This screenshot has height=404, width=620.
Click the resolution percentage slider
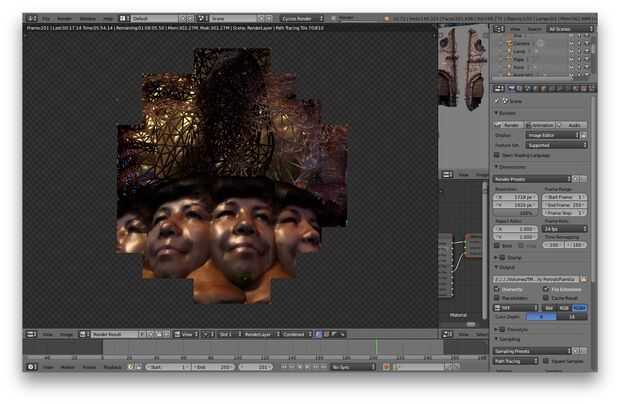tap(516, 213)
